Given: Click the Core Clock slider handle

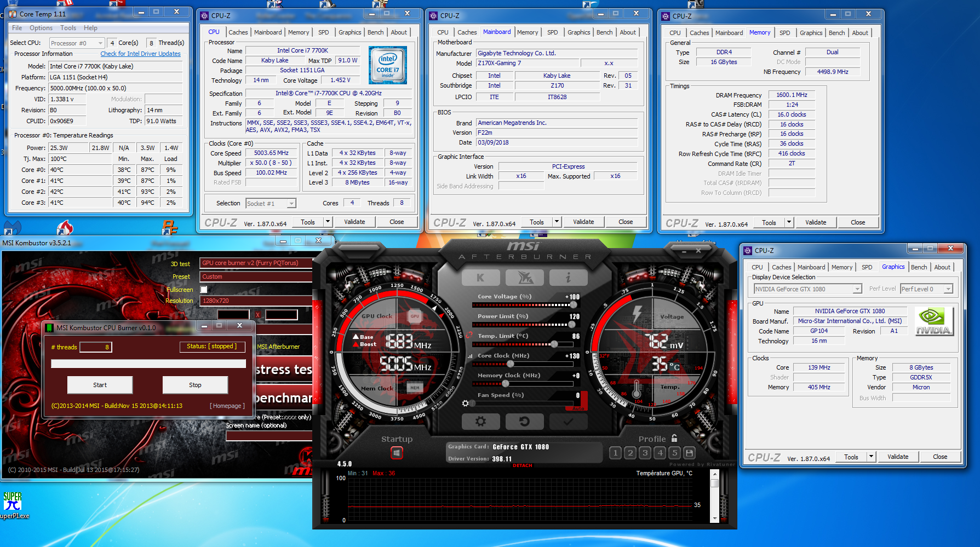Looking at the screenshot, I should [511, 364].
